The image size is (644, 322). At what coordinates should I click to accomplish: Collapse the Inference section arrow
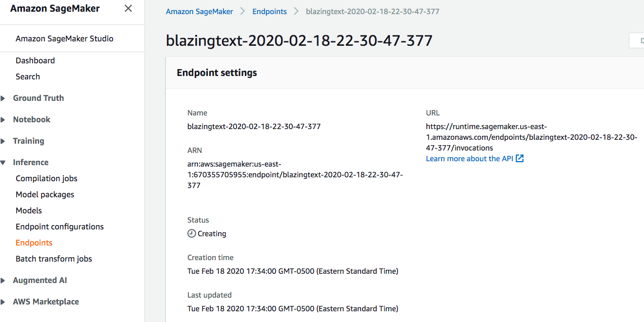3,163
